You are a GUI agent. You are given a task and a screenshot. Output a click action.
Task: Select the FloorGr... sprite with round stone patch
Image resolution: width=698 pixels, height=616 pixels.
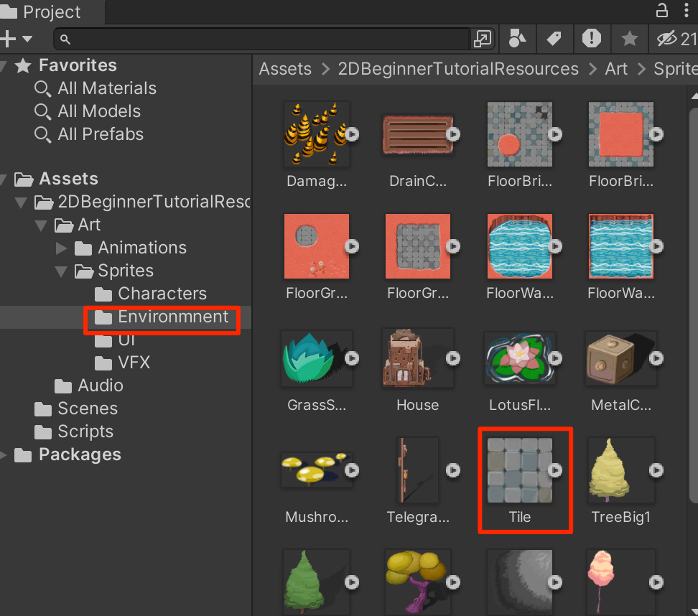tap(317, 246)
